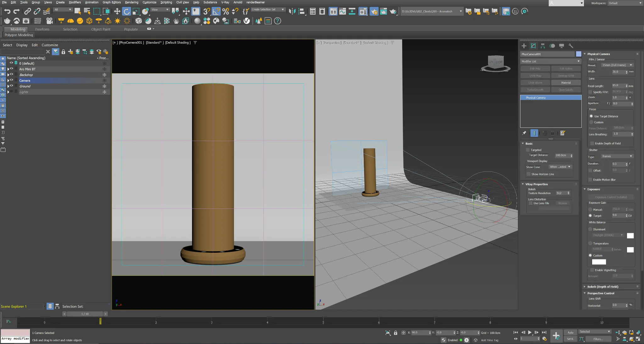Hide the Backdrop layer with eye icon
This screenshot has height=344, width=644.
[x=12, y=75]
